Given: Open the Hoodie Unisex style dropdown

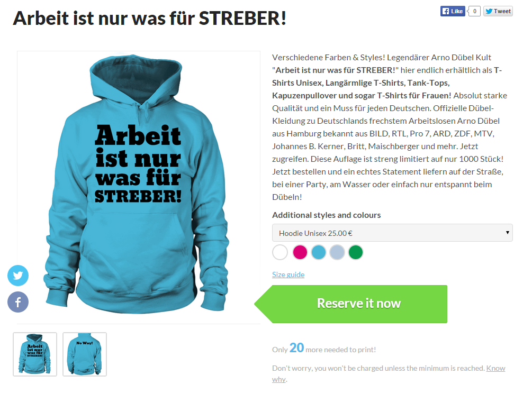Looking at the screenshot, I should [x=392, y=233].
